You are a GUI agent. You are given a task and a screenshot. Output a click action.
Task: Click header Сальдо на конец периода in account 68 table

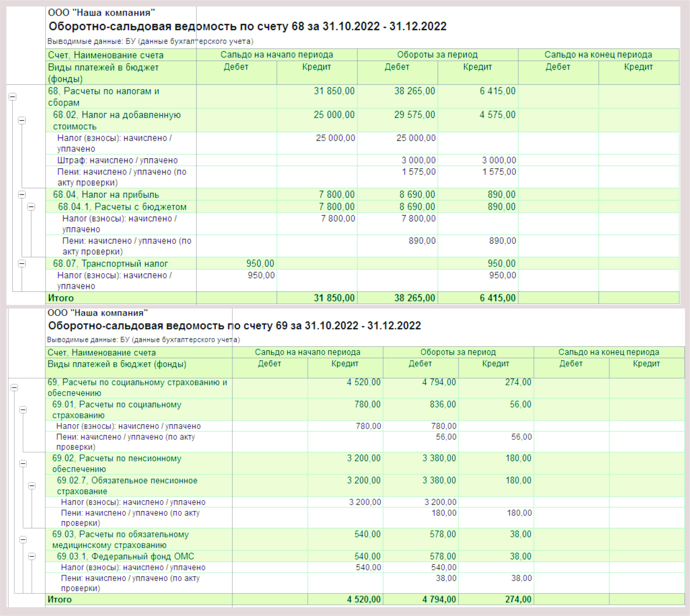(x=598, y=55)
